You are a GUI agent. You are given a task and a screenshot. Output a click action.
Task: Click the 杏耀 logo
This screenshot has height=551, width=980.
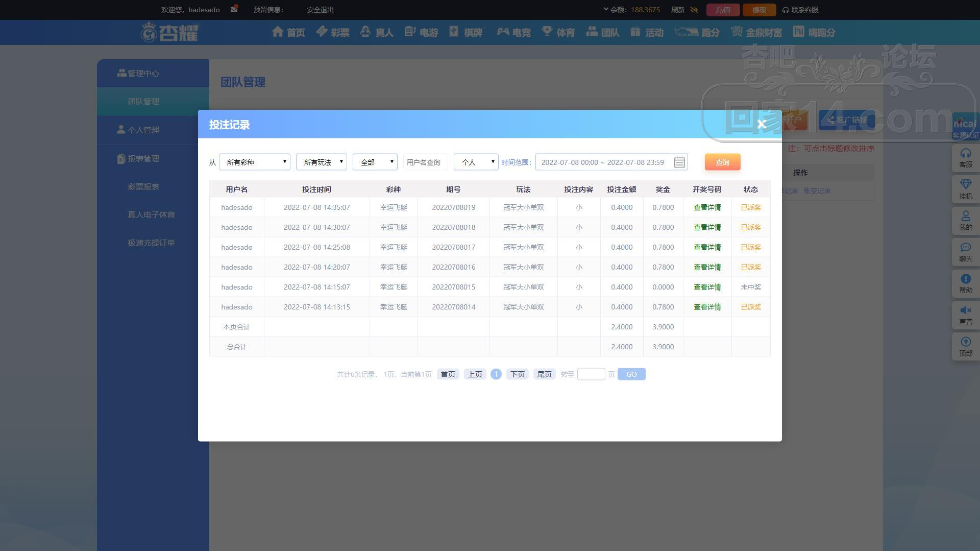[x=169, y=32]
